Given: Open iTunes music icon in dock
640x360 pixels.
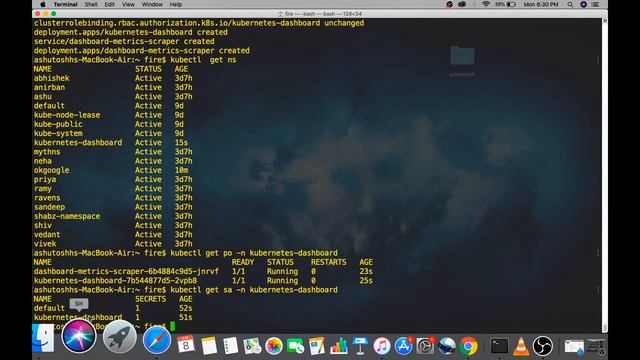Looking at the screenshot, I should click(x=382, y=346).
